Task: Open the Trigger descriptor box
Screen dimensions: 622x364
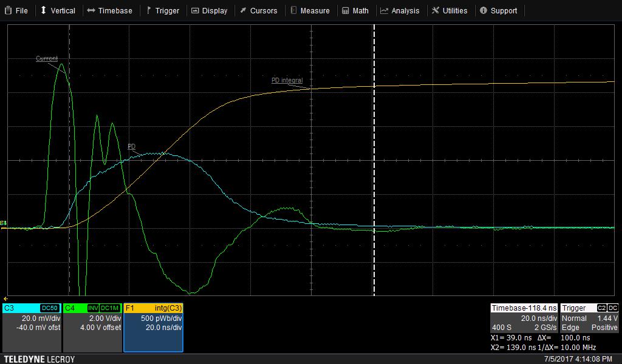Action: click(589, 318)
